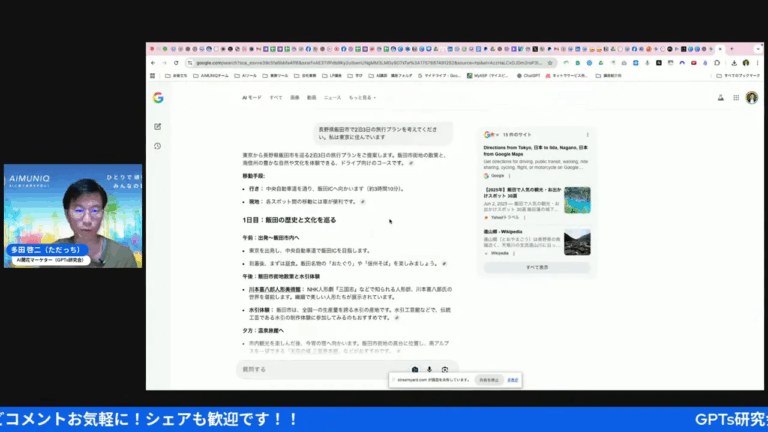Image resolution: width=768 pixels, height=432 pixels.
Task: Expand the もっと見る dropdown
Action: pyautogui.click(x=362, y=97)
